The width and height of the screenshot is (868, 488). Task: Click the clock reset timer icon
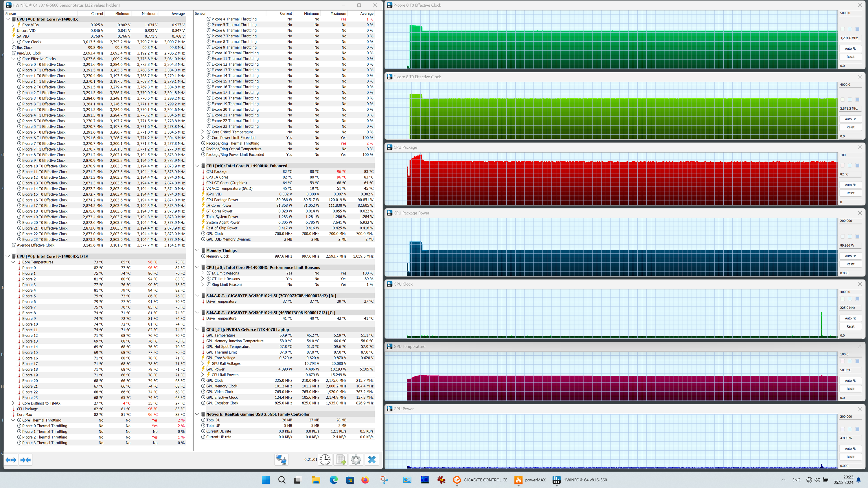[x=325, y=460]
